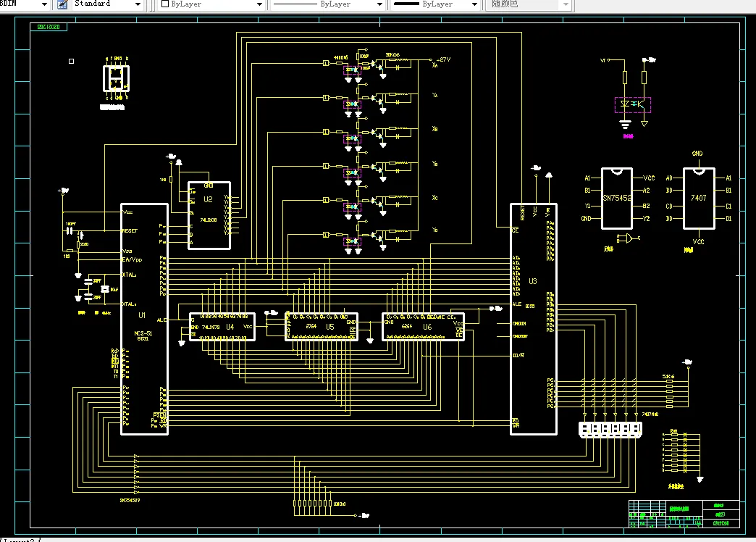The width and height of the screenshot is (756, 542).
Task: Select the U5 memory chip label
Action: coord(329,327)
